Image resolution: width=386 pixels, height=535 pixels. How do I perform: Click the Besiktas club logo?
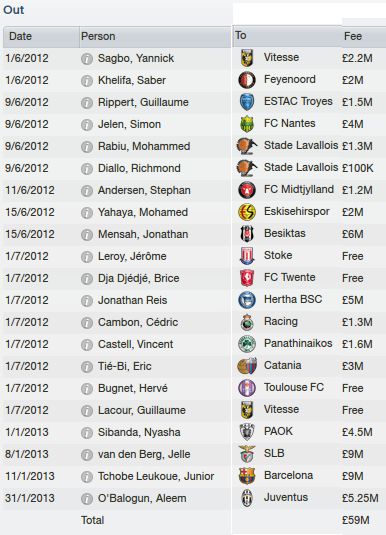coord(246,234)
